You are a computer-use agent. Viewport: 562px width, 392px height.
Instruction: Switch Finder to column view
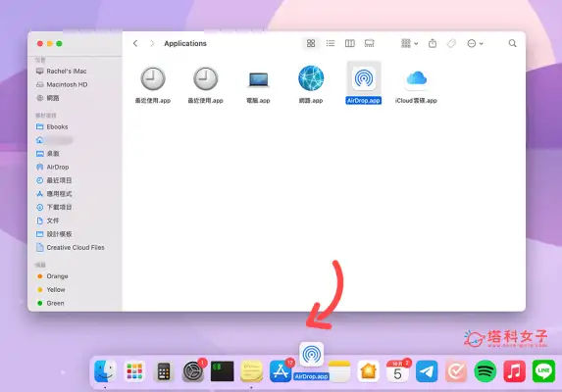350,43
